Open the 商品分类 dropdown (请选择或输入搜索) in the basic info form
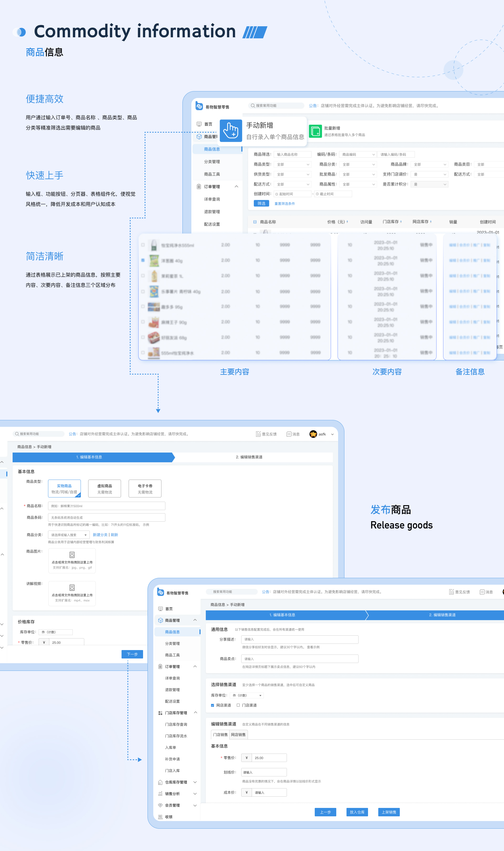The image size is (504, 851). pyautogui.click(x=69, y=535)
